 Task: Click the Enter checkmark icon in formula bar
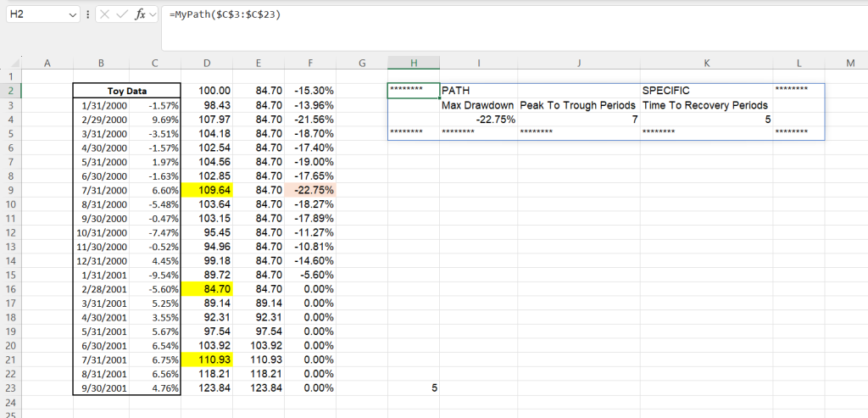click(x=123, y=15)
